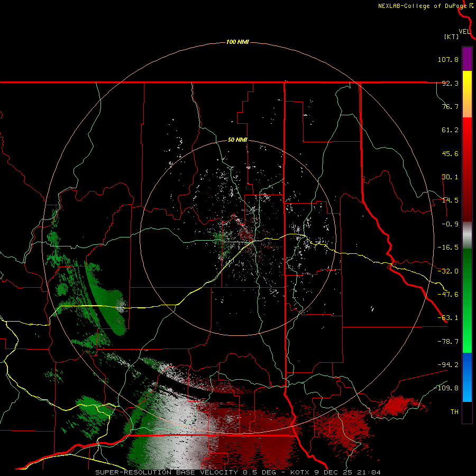Click the green segment of velocity color bar

click(467, 300)
